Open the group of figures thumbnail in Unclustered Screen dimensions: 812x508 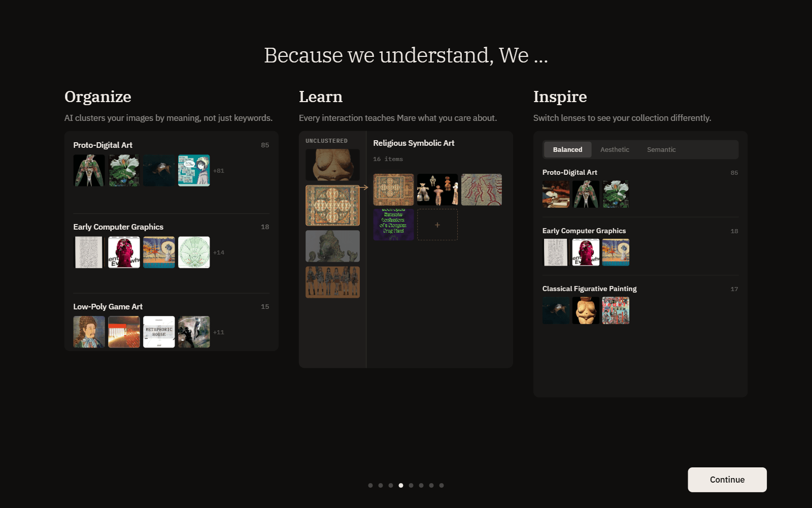point(332,282)
